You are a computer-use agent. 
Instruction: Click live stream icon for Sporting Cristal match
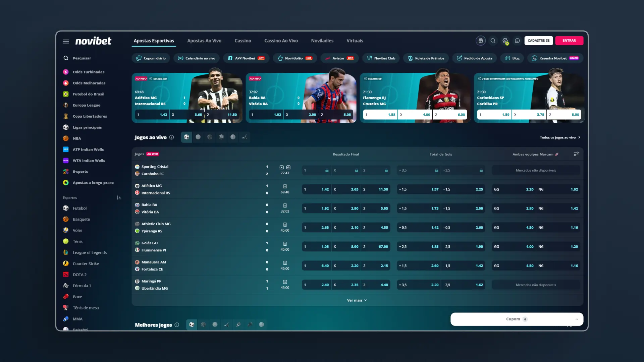pos(282,167)
